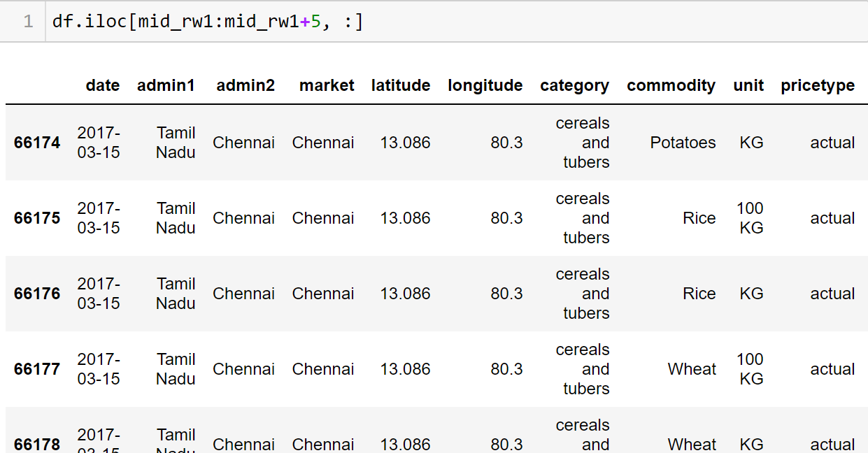The height and width of the screenshot is (453, 868).
Task: Select row index 66175
Action: (x=37, y=218)
